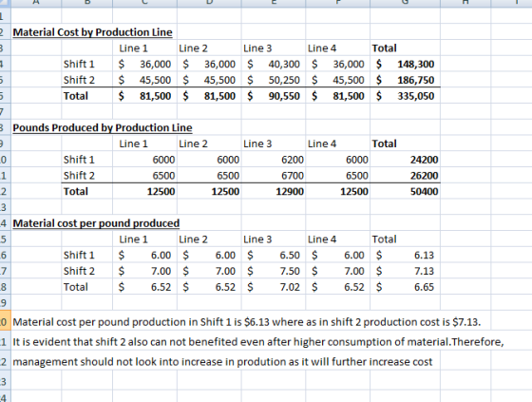
Task: Click the $40,300 cell
Action: click(x=274, y=65)
